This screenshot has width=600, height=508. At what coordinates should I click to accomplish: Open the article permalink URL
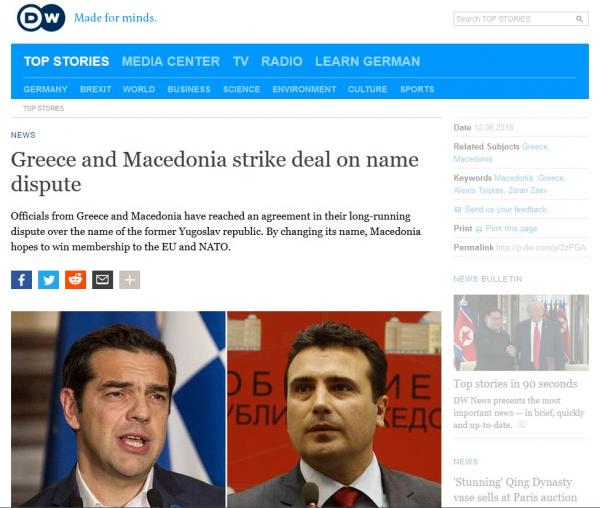[541, 247]
